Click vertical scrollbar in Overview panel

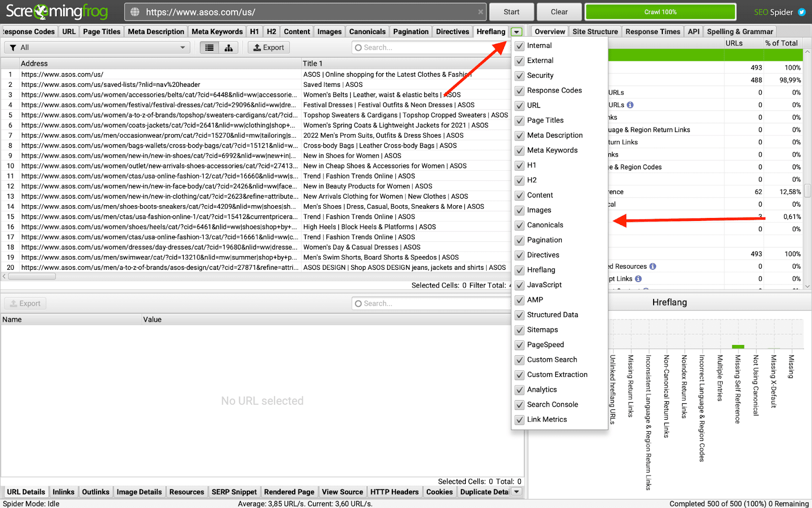tap(807, 191)
